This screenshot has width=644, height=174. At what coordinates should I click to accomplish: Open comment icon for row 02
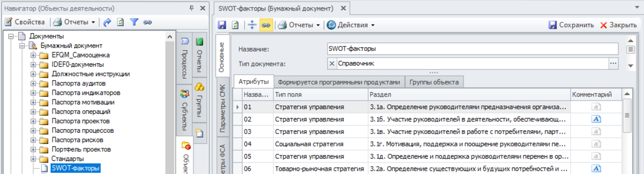(596, 119)
